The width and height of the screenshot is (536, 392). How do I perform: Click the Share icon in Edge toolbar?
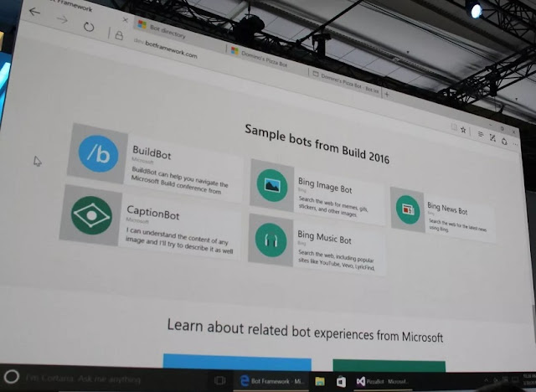504,142
